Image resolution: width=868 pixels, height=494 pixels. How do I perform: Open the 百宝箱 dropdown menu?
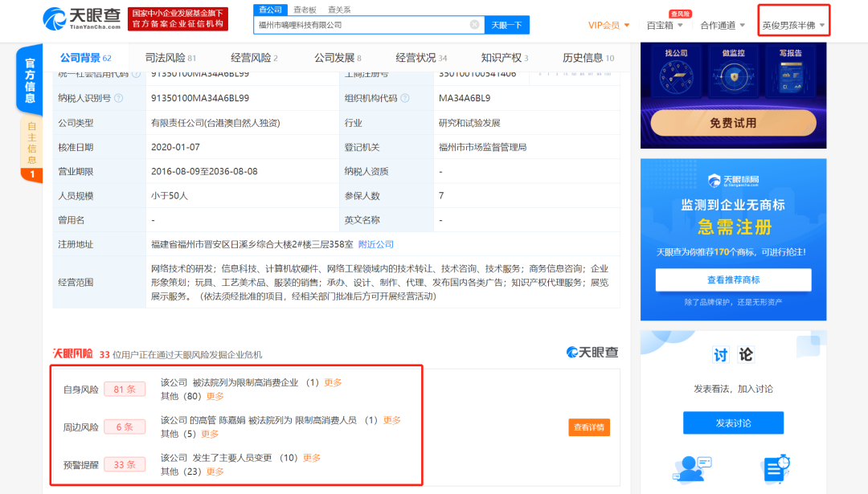pos(665,25)
